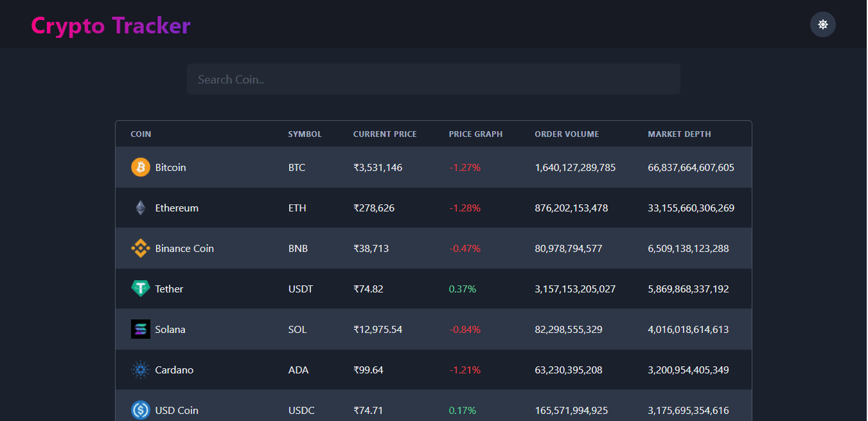Click the BNB symbol cell
The image size is (868, 421).
[298, 248]
